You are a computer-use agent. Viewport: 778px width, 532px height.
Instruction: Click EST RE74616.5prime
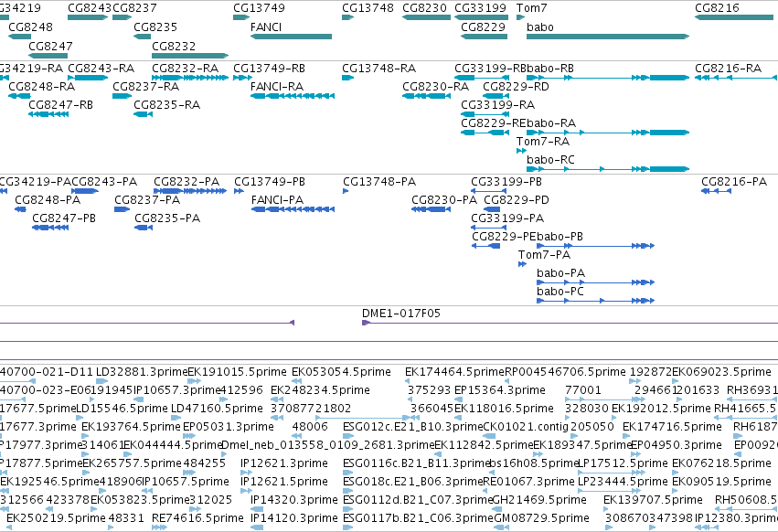point(198,518)
